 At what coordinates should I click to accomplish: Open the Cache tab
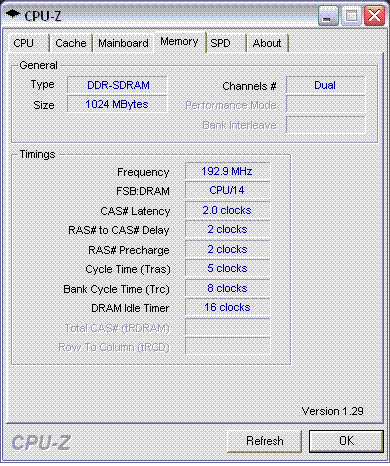[x=71, y=43]
